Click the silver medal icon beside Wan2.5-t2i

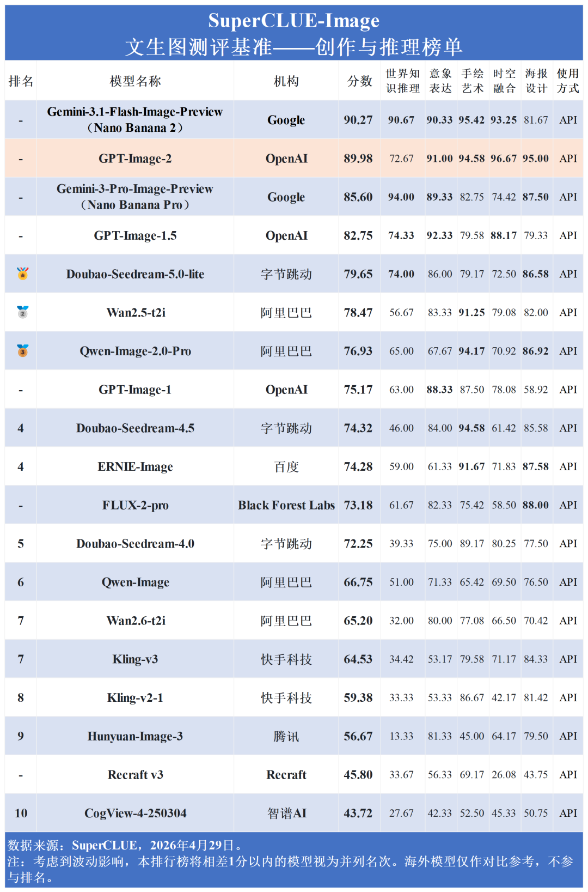click(x=22, y=312)
